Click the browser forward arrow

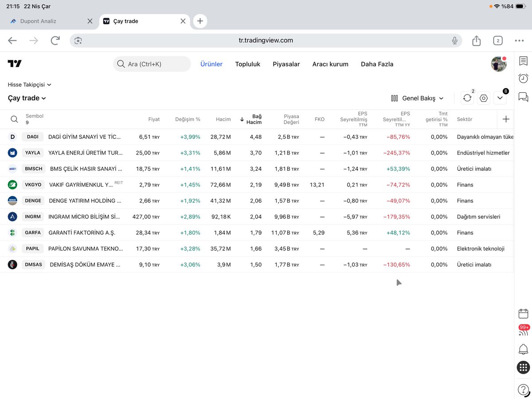(x=34, y=40)
